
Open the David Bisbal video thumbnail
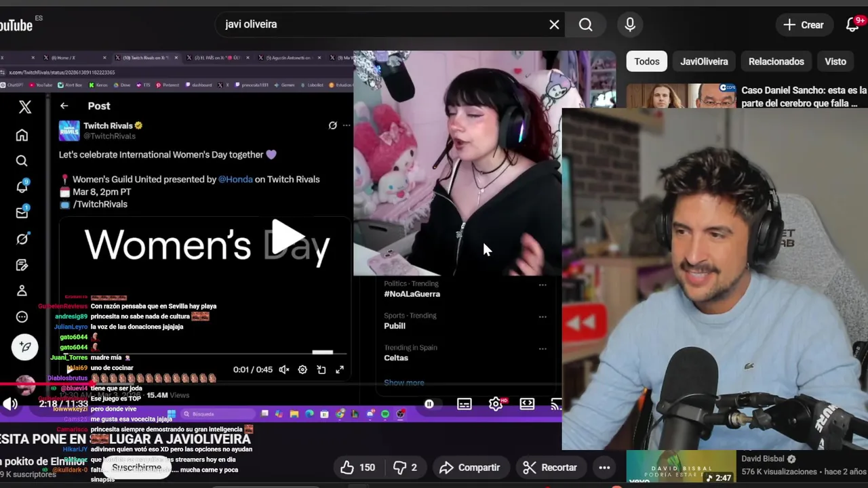pos(681,468)
